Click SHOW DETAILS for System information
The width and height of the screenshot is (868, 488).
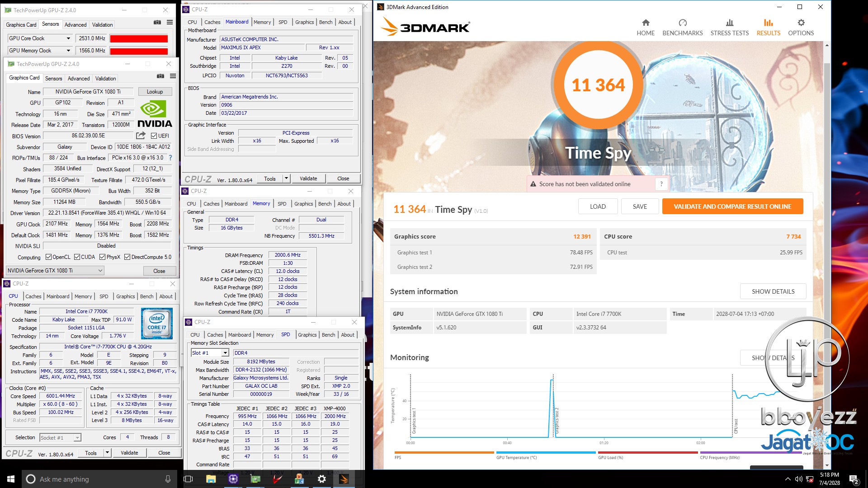coord(773,291)
